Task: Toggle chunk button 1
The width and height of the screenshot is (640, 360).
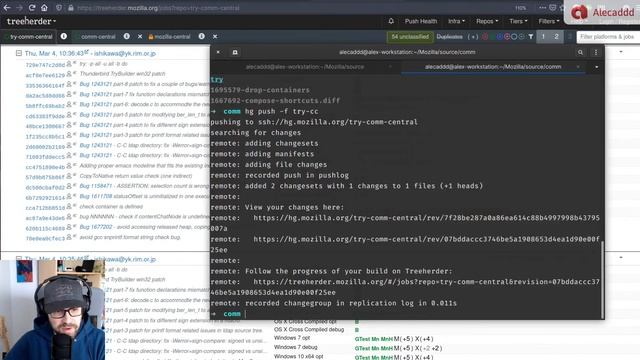Action: click(x=543, y=37)
